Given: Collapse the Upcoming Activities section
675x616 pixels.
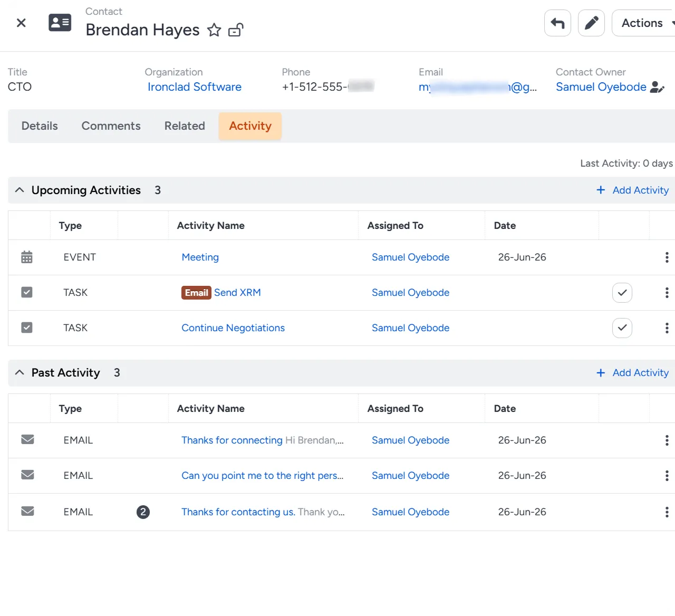Looking at the screenshot, I should click(x=20, y=190).
